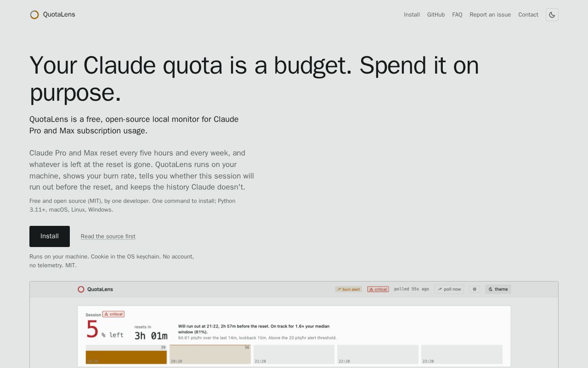This screenshot has height=368, width=588.
Task: Open the GitHub nav link
Action: pos(436,15)
